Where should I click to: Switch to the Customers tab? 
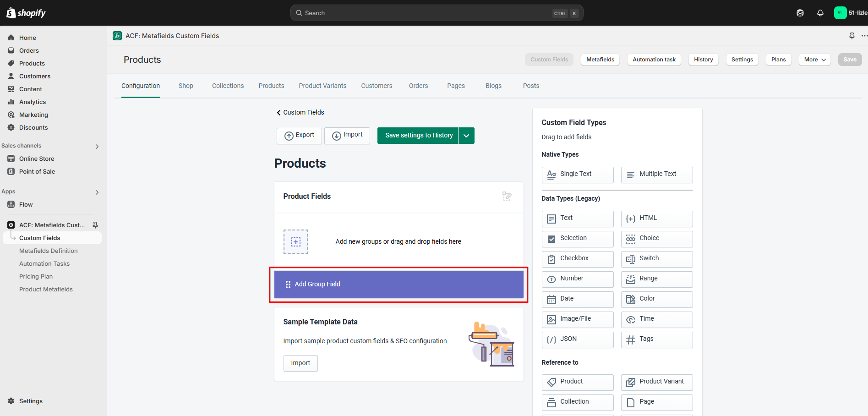tap(377, 86)
